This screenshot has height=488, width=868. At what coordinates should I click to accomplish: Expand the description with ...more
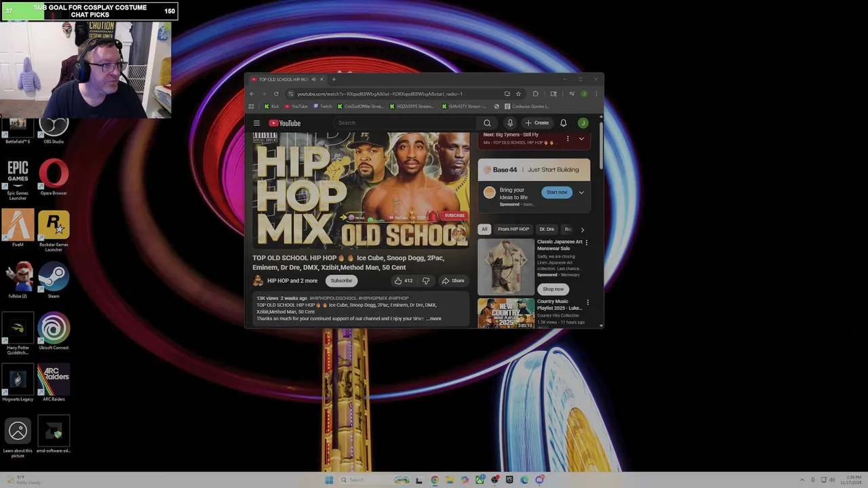coord(434,319)
